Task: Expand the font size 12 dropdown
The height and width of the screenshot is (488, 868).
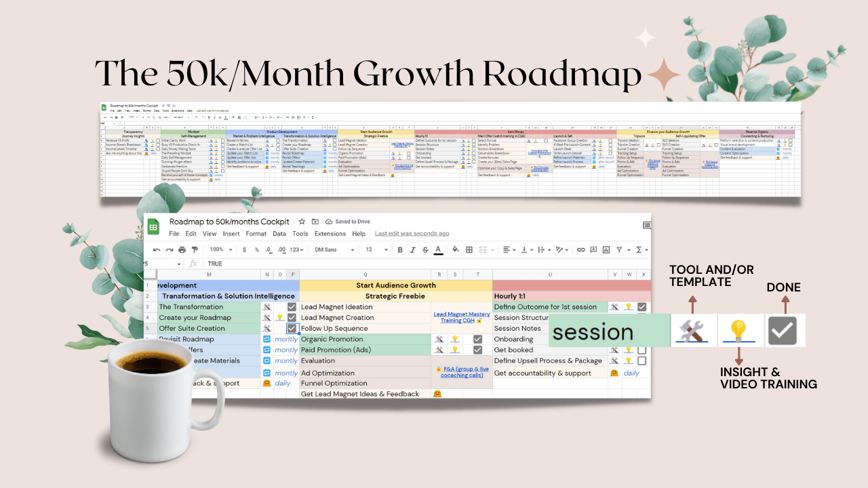Action: 376,249
